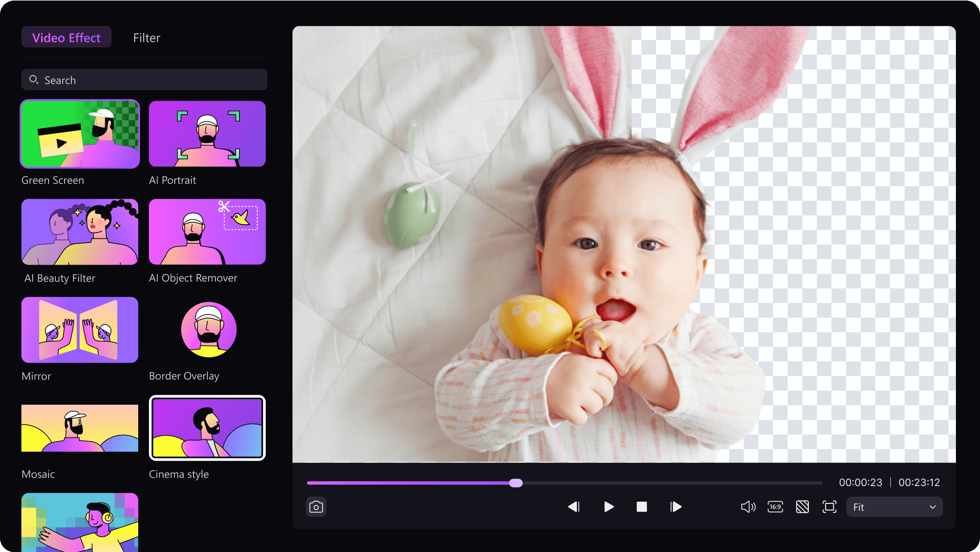Step forward one frame
Screen dimensions: 980x552
click(x=675, y=507)
